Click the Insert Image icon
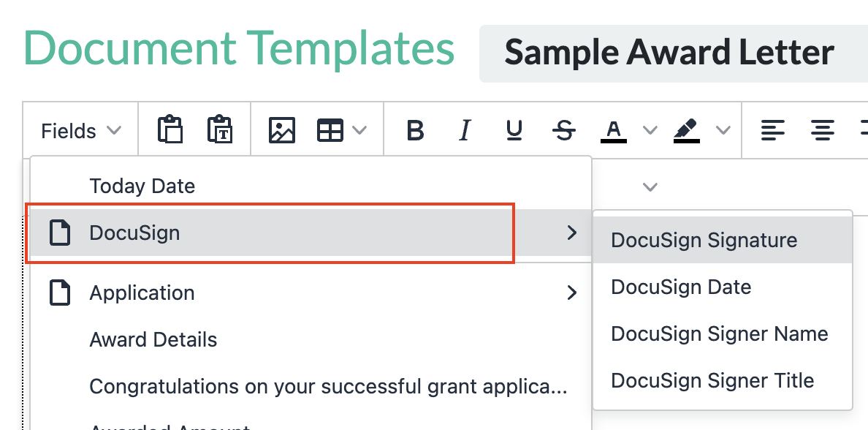Viewport: 868px width, 430px height. 282,129
